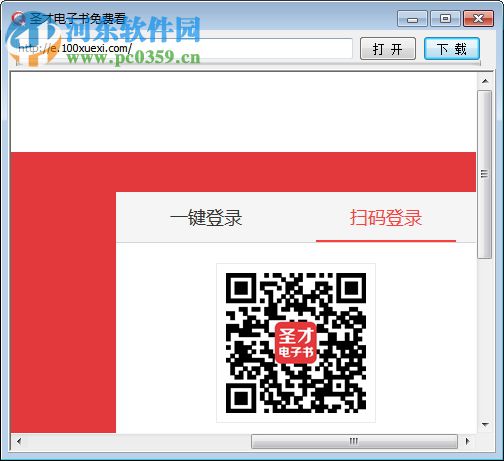504x461 pixels.
Task: Click the horizontal scrollbar right arrow
Action: pos(467,441)
